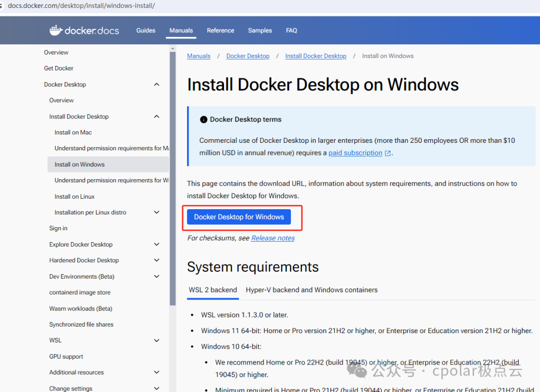Open the FAQ navigation item
540x392 pixels.
tap(291, 30)
